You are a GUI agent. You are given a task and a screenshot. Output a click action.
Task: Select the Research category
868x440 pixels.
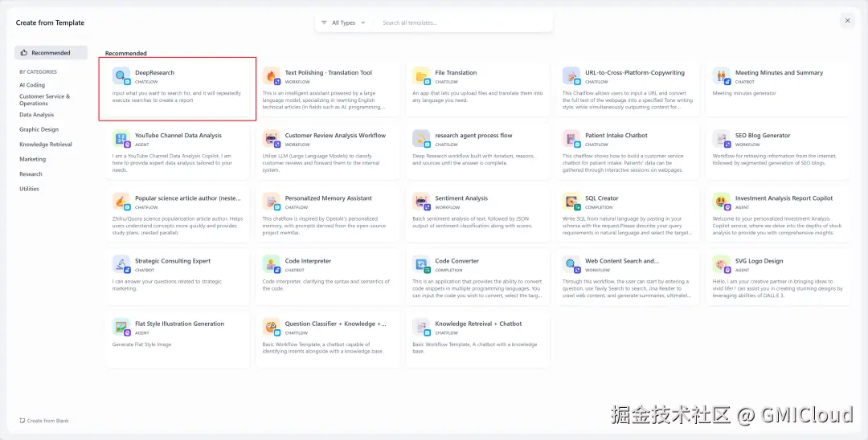tap(31, 174)
